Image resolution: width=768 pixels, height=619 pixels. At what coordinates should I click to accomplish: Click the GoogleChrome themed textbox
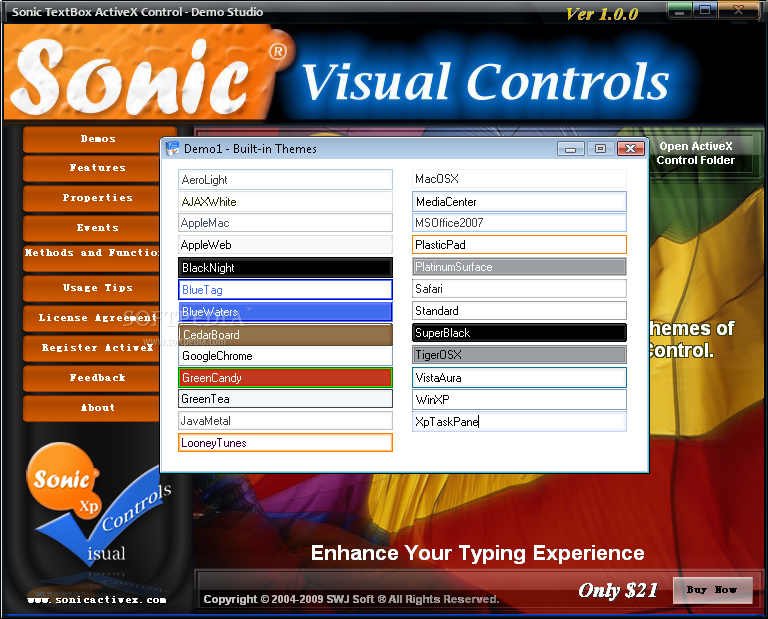tap(285, 356)
